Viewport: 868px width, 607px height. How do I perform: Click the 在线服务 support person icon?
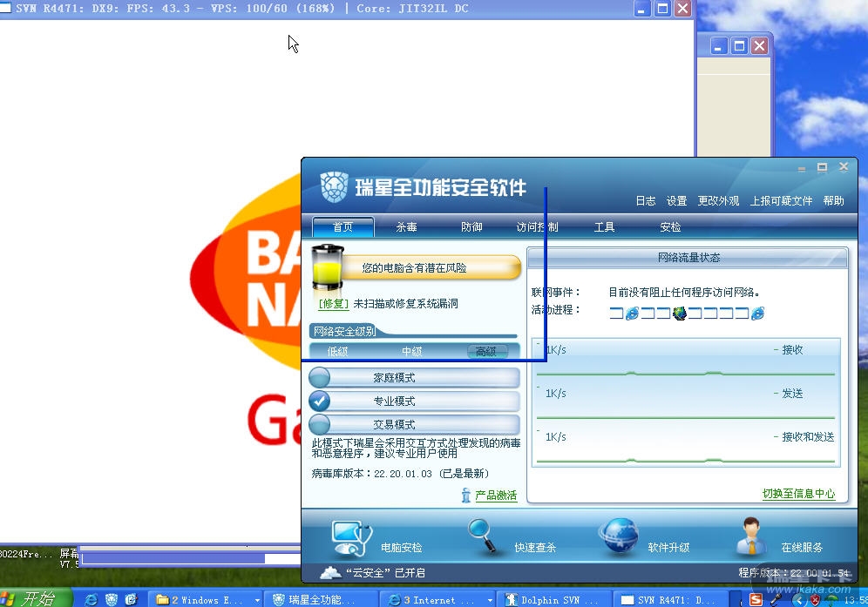[x=752, y=536]
